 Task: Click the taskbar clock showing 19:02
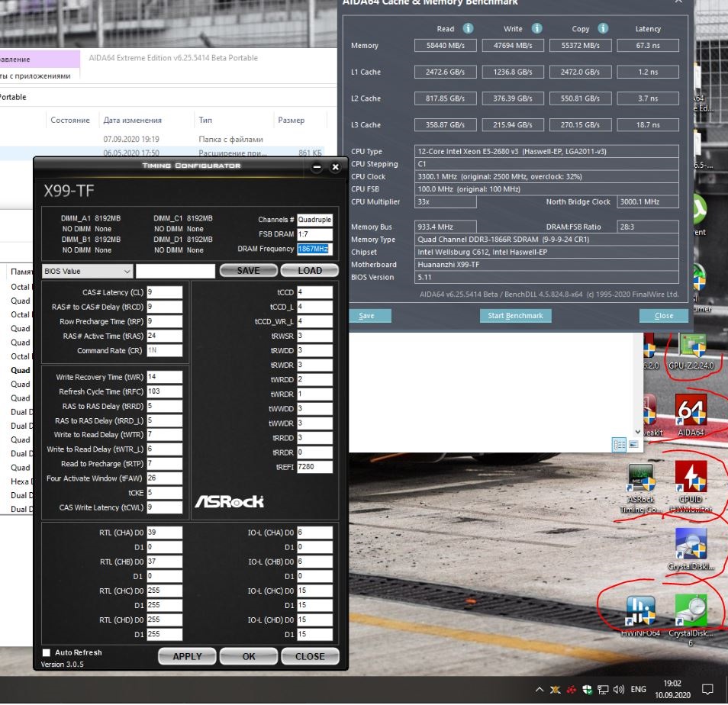click(672, 690)
